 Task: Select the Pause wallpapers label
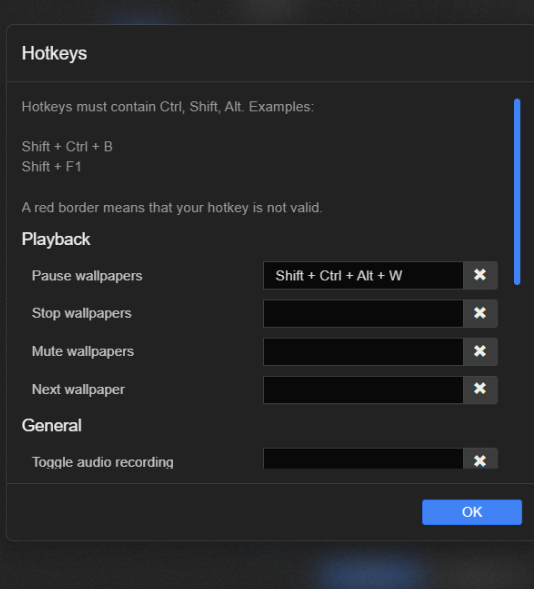click(87, 276)
